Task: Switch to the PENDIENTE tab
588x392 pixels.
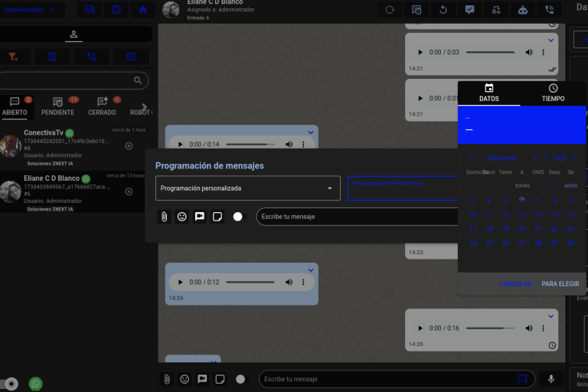Action: point(57,107)
